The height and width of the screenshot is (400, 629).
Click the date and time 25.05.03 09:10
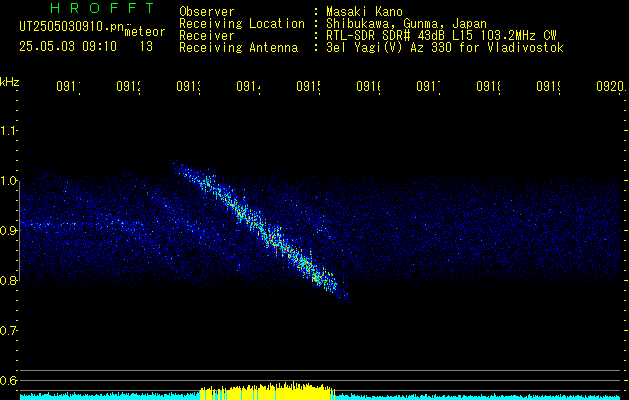coord(68,47)
